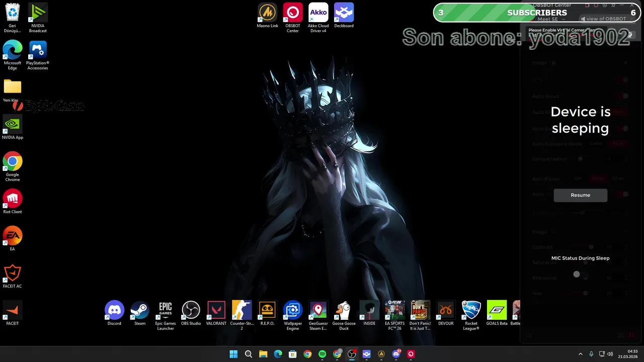Select the Yeni klasör folder on desktop
644x362 pixels.
(13, 90)
